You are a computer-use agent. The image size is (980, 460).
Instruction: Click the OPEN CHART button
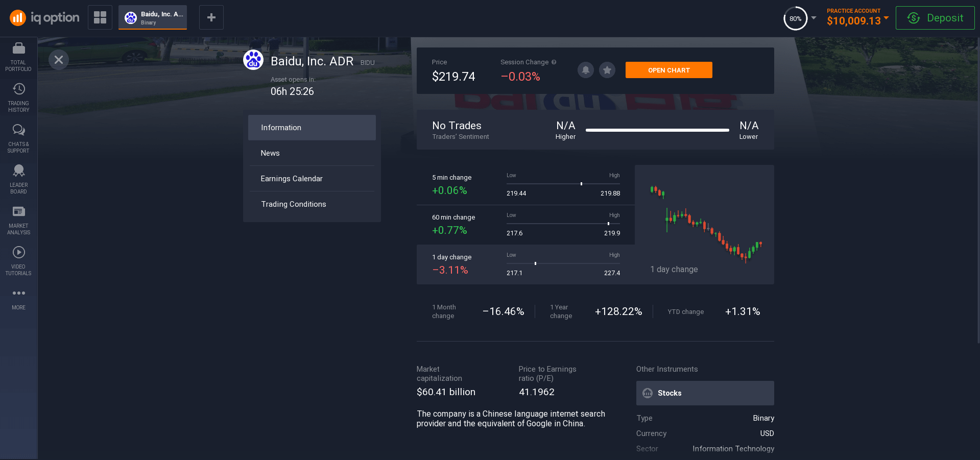pyautogui.click(x=669, y=70)
